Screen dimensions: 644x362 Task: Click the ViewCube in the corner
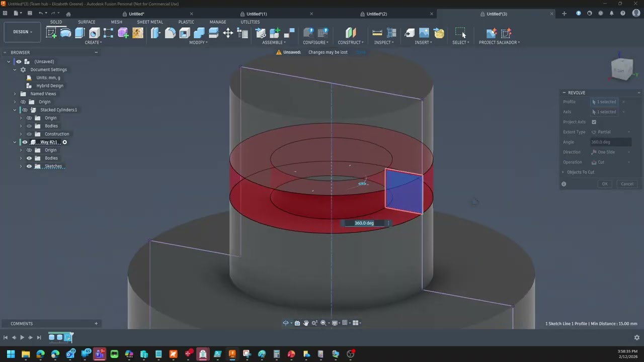click(x=622, y=69)
